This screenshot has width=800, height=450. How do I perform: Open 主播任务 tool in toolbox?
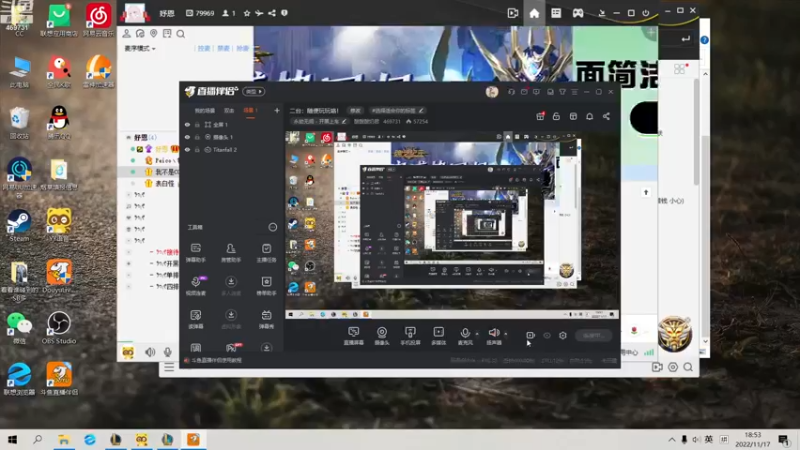point(266,253)
